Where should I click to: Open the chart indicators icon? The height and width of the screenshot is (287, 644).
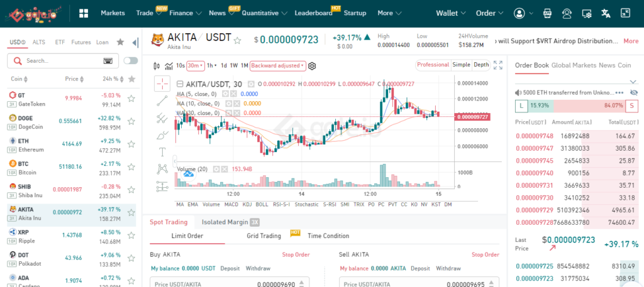click(x=169, y=65)
